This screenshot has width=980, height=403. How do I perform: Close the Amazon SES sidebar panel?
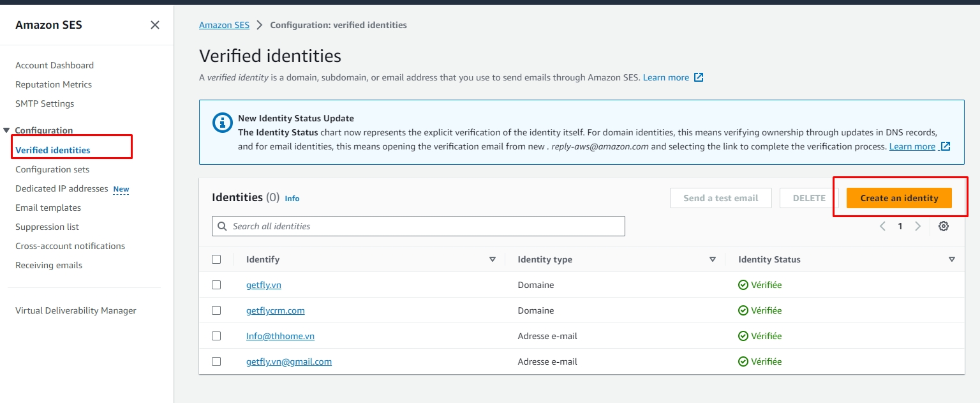click(x=154, y=25)
